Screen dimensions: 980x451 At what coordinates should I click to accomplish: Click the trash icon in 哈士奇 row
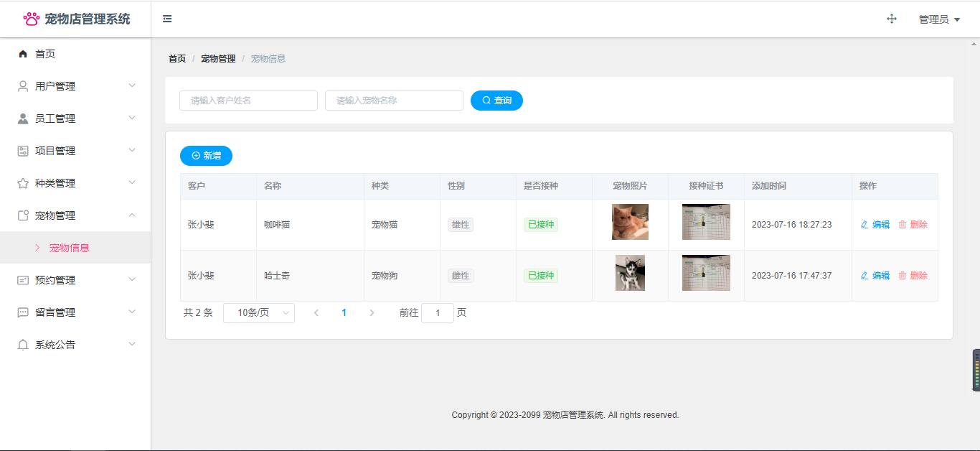point(903,276)
